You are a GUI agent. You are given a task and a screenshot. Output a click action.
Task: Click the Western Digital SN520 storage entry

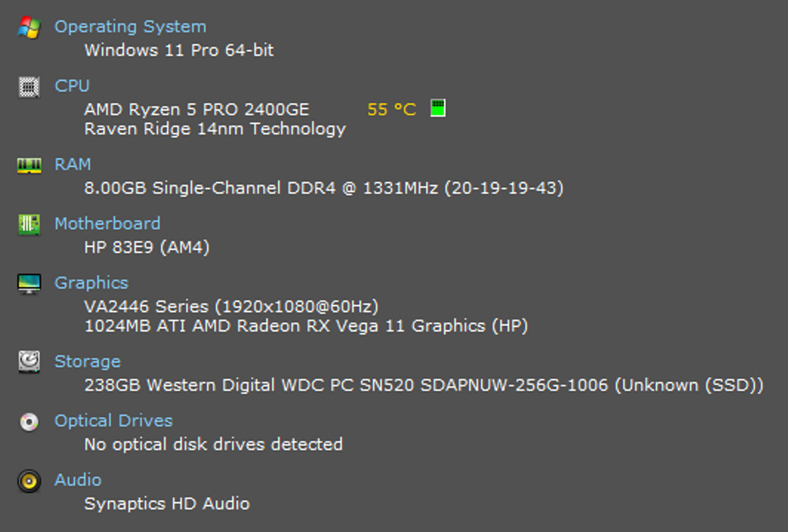click(423, 385)
